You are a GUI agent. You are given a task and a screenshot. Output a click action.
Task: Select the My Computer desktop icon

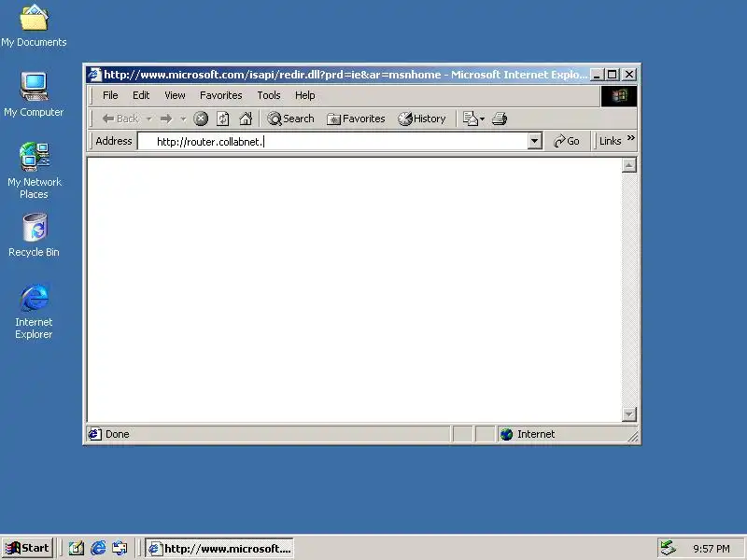click(x=34, y=94)
